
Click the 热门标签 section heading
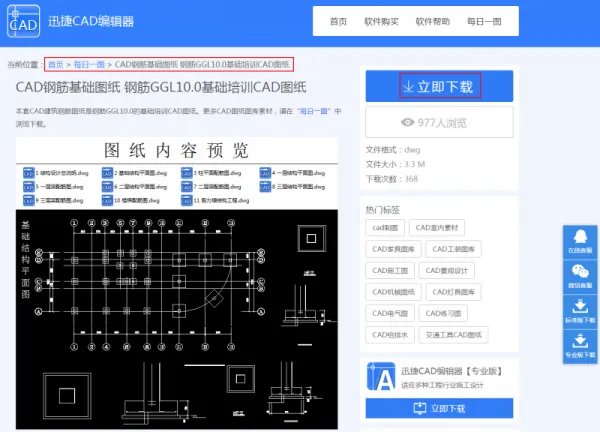click(x=383, y=210)
